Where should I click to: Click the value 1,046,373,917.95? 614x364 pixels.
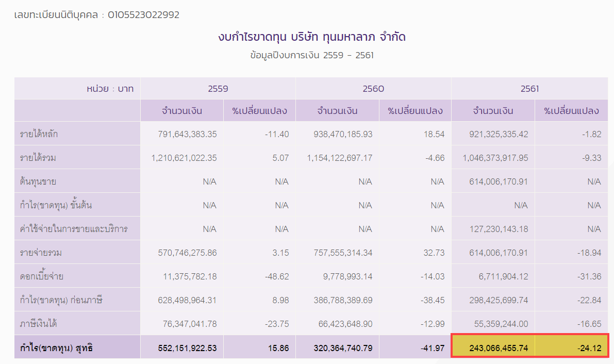(495, 158)
